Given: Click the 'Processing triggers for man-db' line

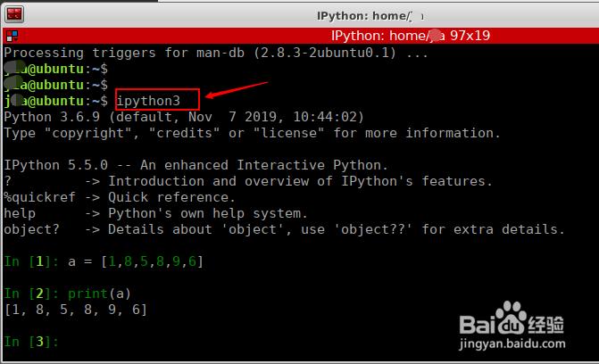Looking at the screenshot, I should 216,53.
